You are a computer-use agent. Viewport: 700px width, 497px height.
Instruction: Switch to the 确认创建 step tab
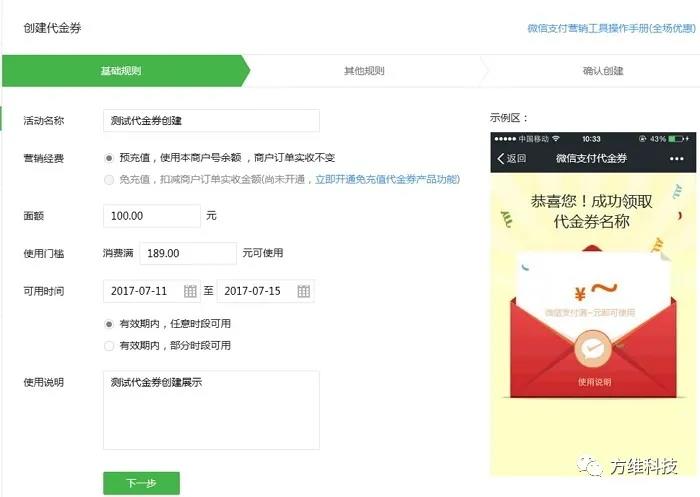603,71
